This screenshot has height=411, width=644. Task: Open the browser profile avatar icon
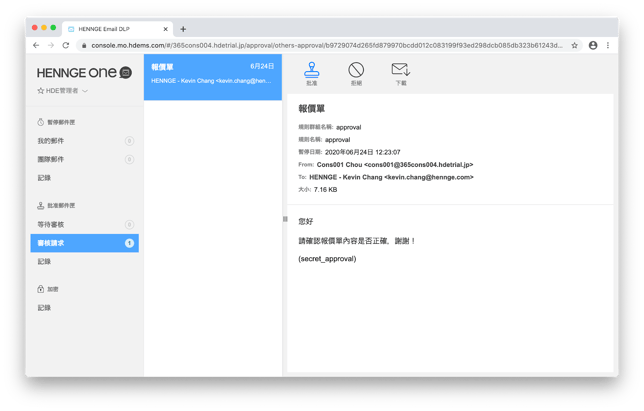tap(593, 45)
